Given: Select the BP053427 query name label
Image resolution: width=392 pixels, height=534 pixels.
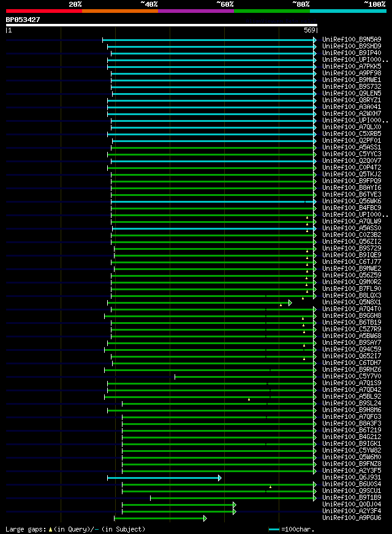Looking at the screenshot, I should pos(23,20).
